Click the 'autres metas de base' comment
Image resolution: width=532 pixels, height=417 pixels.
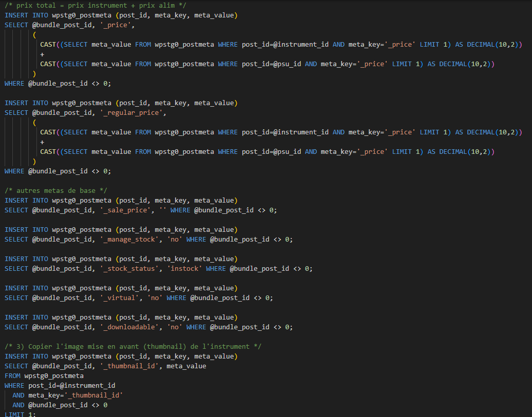coord(55,191)
